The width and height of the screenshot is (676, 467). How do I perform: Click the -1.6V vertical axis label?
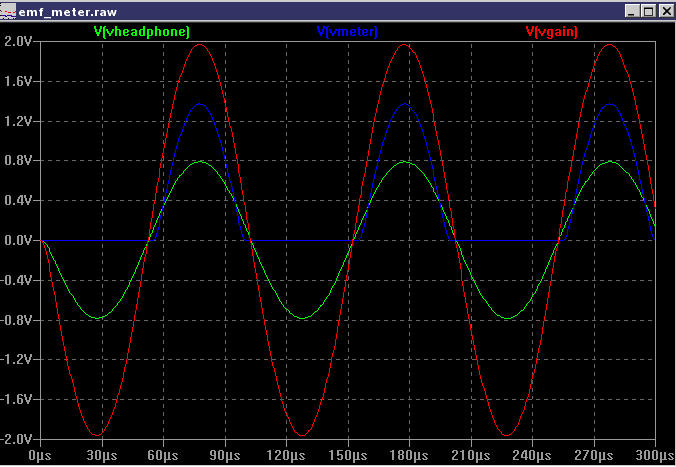16,399
